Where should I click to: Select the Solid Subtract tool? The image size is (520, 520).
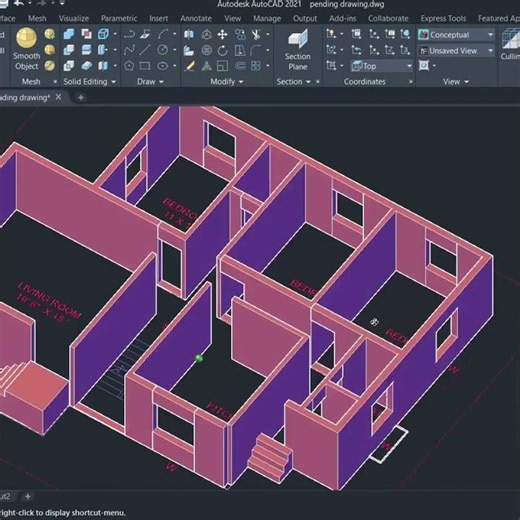(x=69, y=50)
